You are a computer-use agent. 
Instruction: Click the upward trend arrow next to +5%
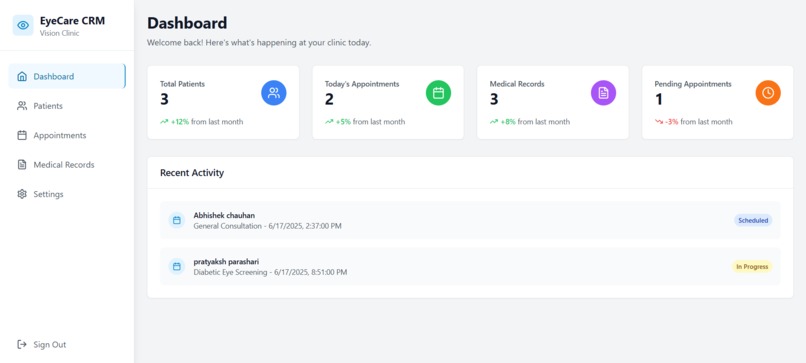[x=329, y=122]
